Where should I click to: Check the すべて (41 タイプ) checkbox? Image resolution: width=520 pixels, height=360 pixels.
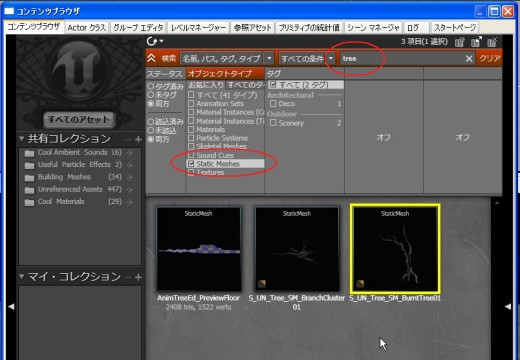(x=191, y=95)
